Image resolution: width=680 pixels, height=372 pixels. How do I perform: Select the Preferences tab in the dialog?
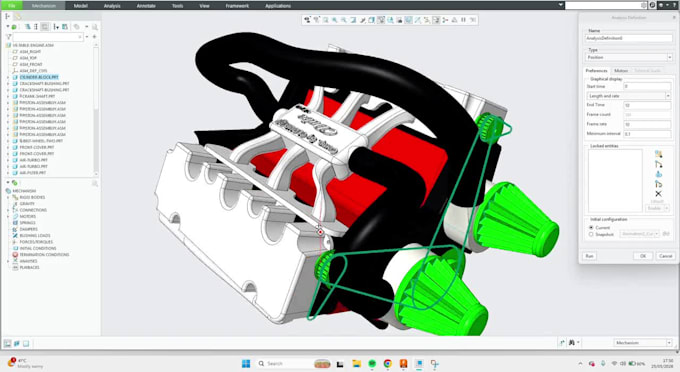(597, 70)
